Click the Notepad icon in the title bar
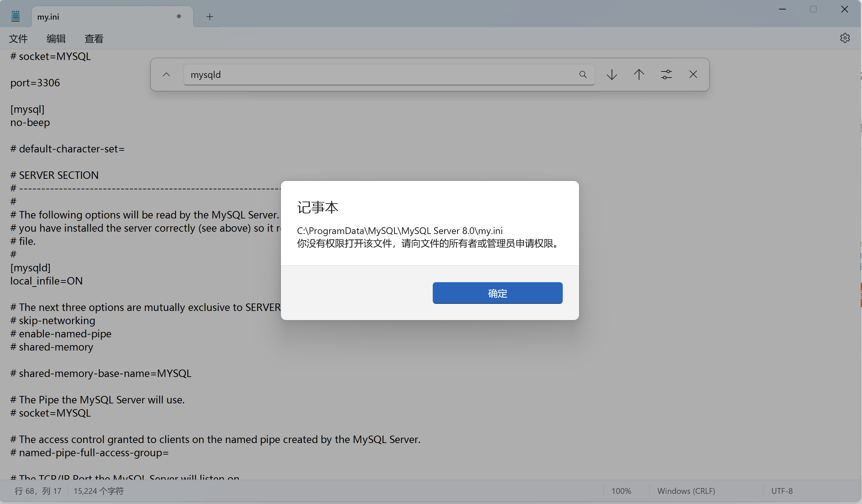This screenshot has width=862, height=504. coord(15,15)
